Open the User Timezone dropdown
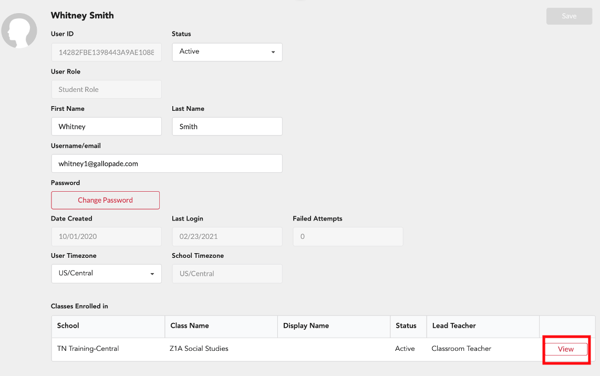The width and height of the screenshot is (600, 376). tap(106, 274)
